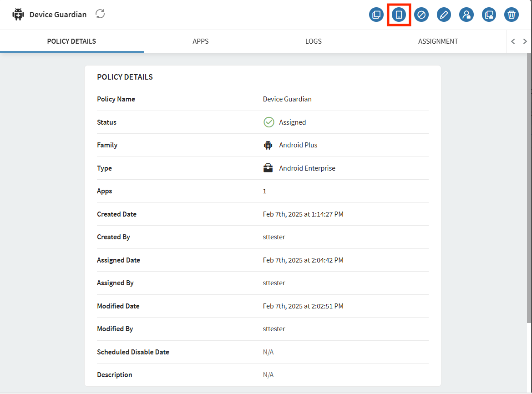Refresh the Device Guardian policy view
Viewport: 532px width, 394px height.
click(x=100, y=14)
